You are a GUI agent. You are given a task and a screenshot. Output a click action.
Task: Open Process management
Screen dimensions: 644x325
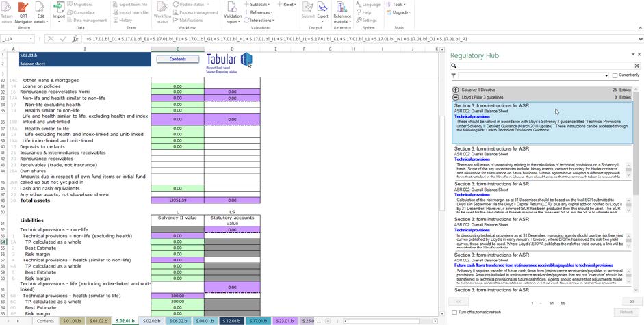tap(196, 12)
